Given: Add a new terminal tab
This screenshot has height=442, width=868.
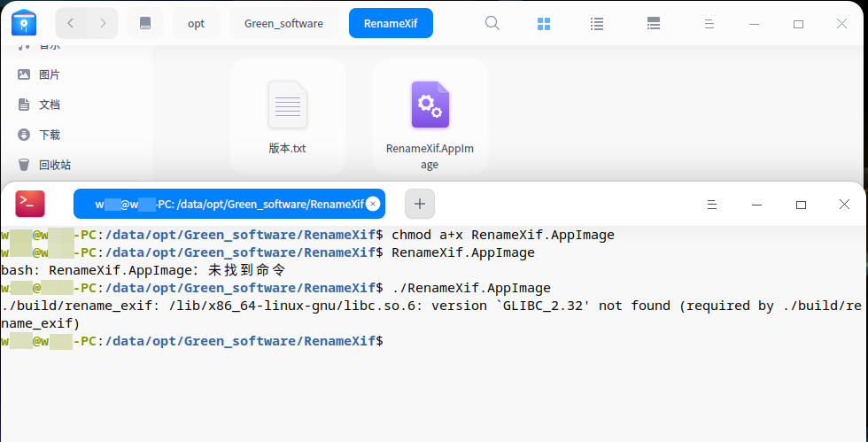Looking at the screenshot, I should tap(420, 204).
